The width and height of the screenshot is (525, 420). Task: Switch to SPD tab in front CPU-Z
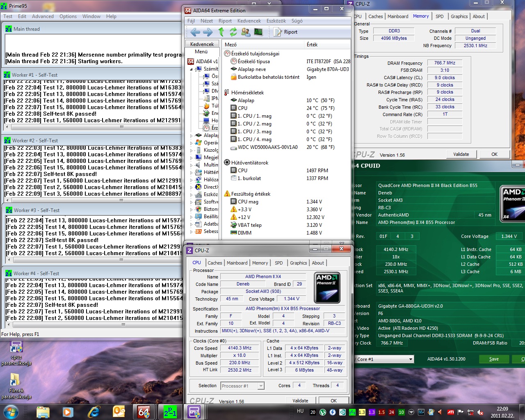click(279, 263)
